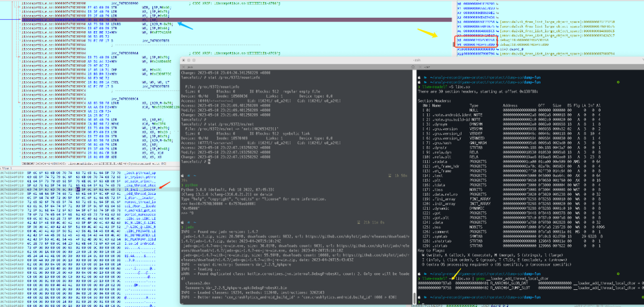Click the '.init_array' section row

(511, 203)
